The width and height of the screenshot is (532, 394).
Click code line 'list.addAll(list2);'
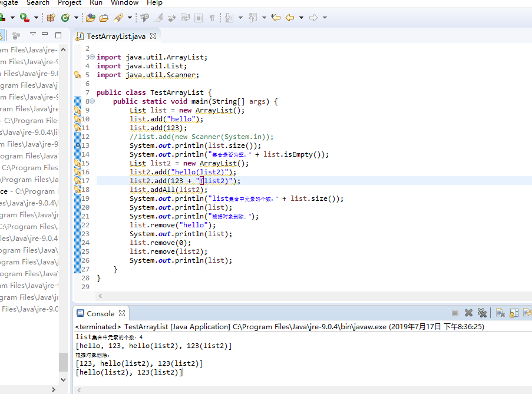[168, 190]
